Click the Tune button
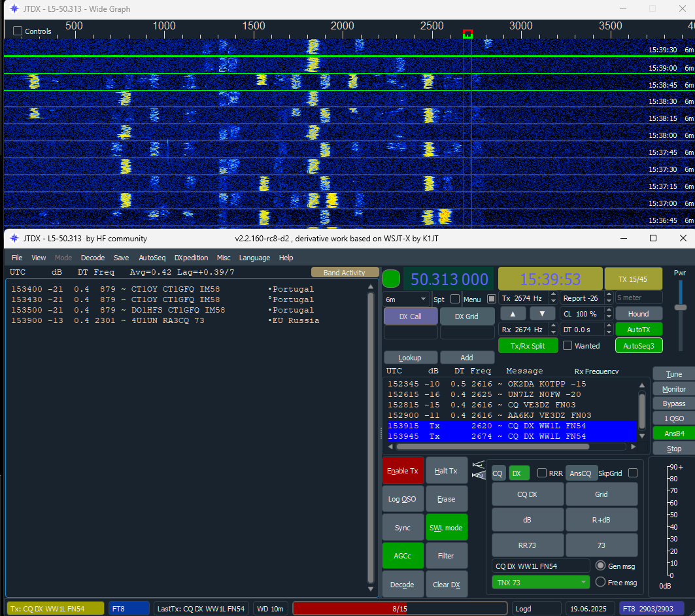This screenshot has width=695, height=616. point(673,374)
